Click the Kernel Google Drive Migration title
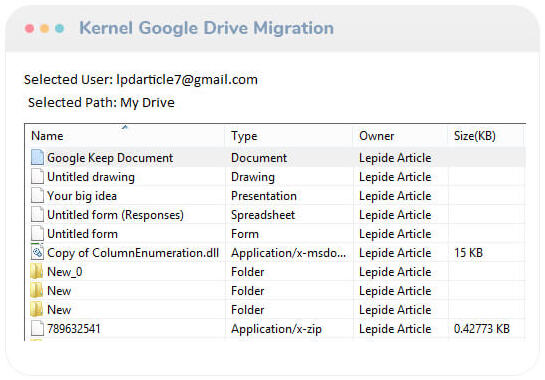The image size is (545, 380). [206, 28]
